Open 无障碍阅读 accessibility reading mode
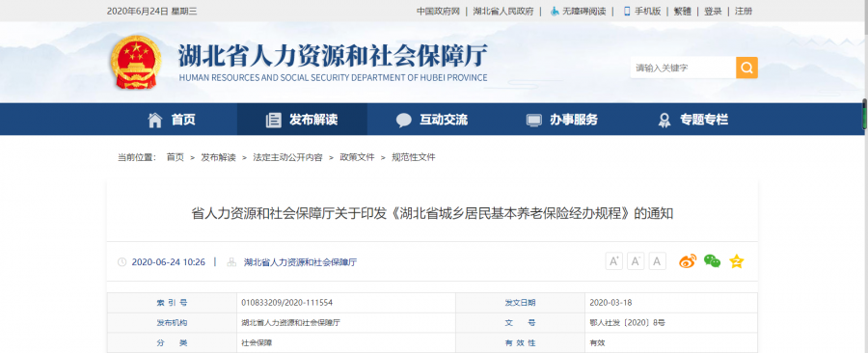 coord(578,11)
